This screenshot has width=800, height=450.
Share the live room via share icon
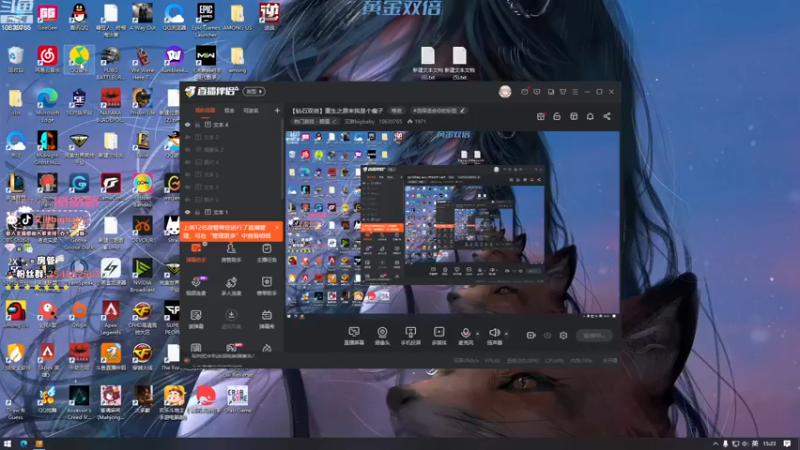(x=607, y=116)
